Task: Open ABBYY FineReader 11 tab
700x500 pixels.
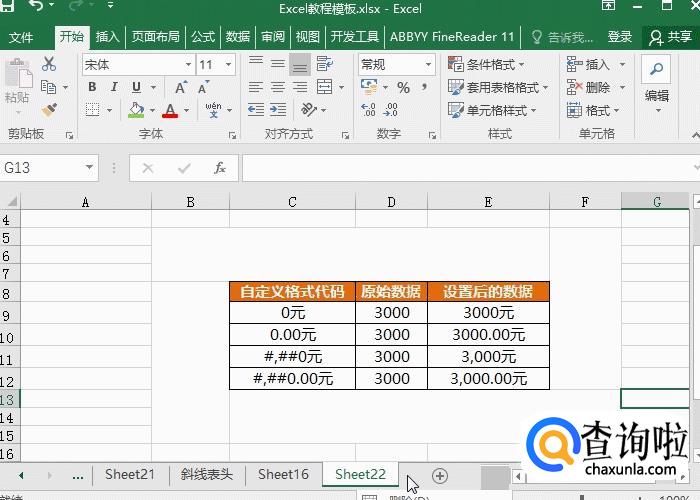Action: (x=452, y=37)
